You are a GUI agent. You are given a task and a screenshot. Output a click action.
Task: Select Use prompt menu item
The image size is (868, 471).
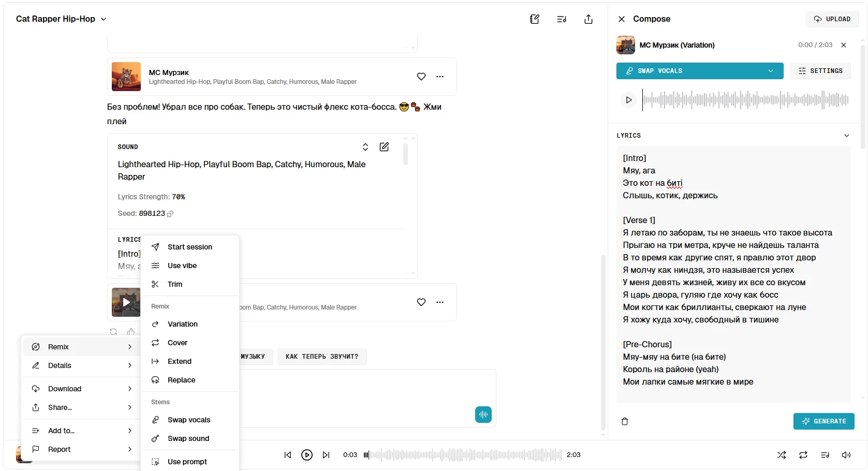coord(190,462)
